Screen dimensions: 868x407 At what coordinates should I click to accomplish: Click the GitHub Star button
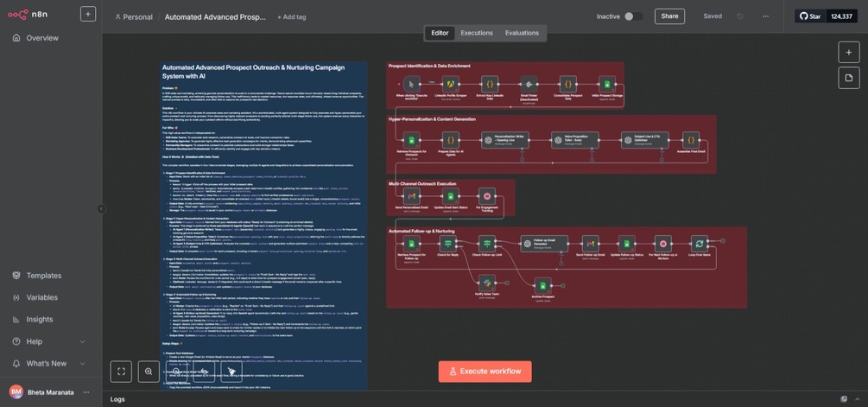(810, 16)
